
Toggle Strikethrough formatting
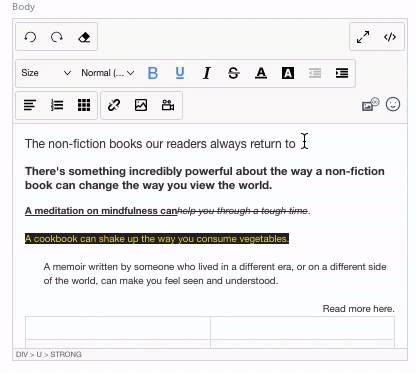pyautogui.click(x=234, y=73)
